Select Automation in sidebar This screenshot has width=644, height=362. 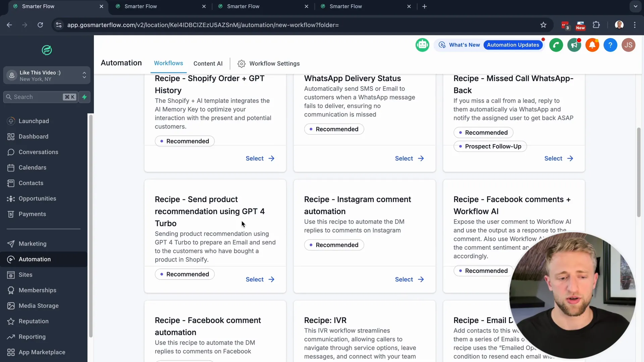(x=44, y=259)
